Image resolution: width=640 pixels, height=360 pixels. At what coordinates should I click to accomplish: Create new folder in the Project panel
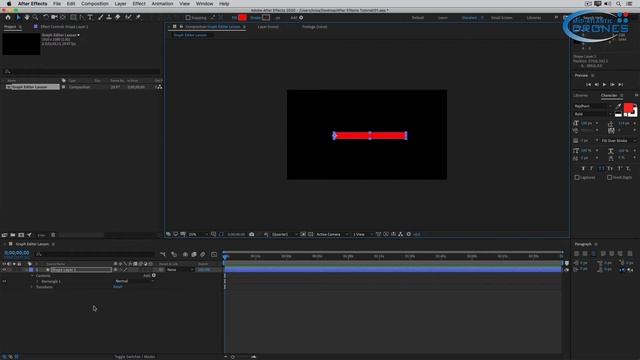pyautogui.click(x=13, y=235)
